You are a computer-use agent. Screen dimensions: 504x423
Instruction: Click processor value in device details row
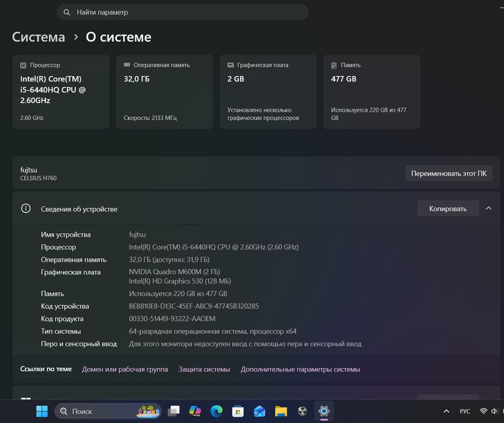tap(214, 247)
